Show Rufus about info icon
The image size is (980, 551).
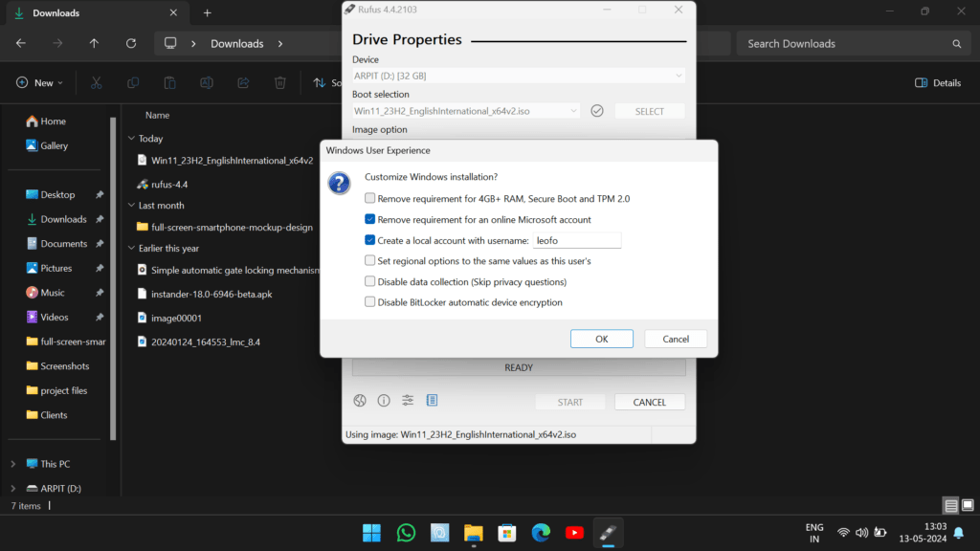pyautogui.click(x=384, y=401)
